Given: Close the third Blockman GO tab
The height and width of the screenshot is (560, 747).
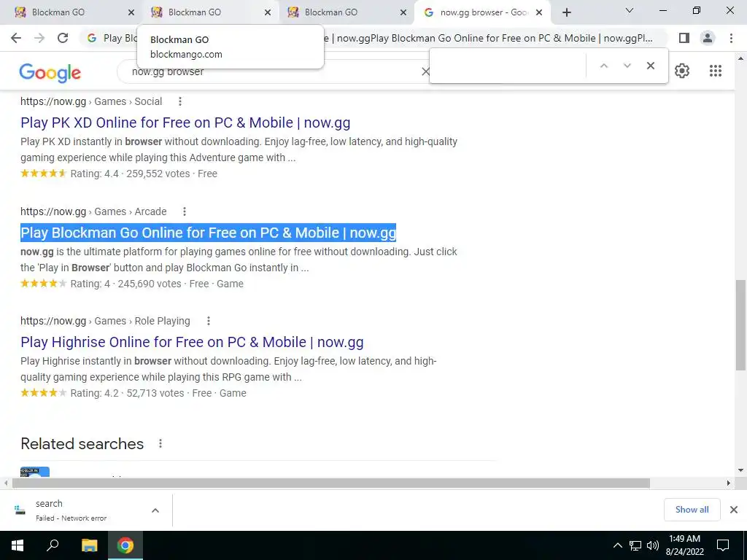Looking at the screenshot, I should 403,12.
